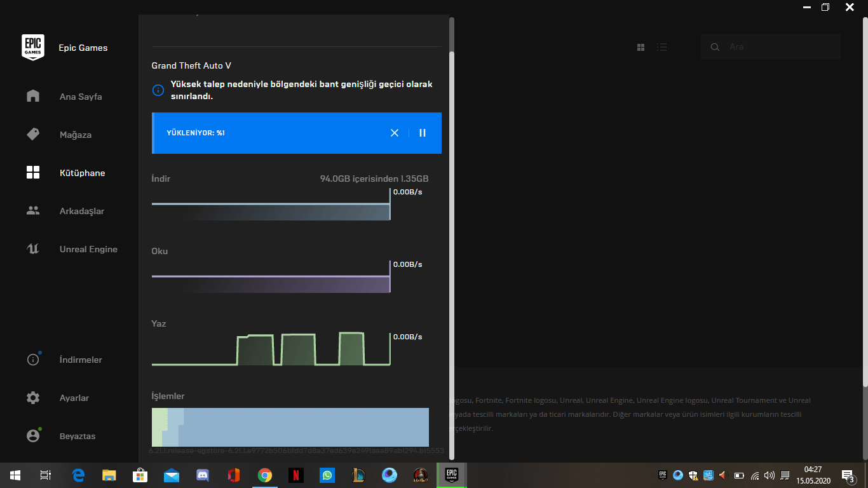Screen dimensions: 868x488
Task: Click the Epic Games logo in the sidebar
Action: coord(33,47)
